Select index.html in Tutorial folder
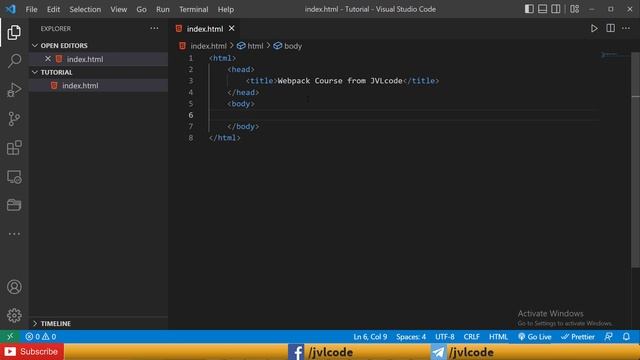Screen dimensions: 640x360 point(98,85)
